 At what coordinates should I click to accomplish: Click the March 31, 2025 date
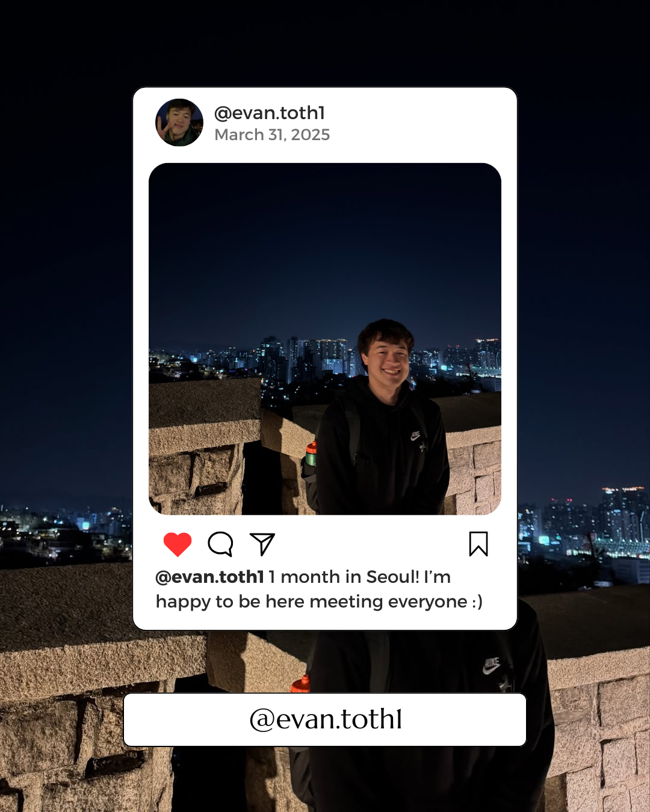pos(272,135)
